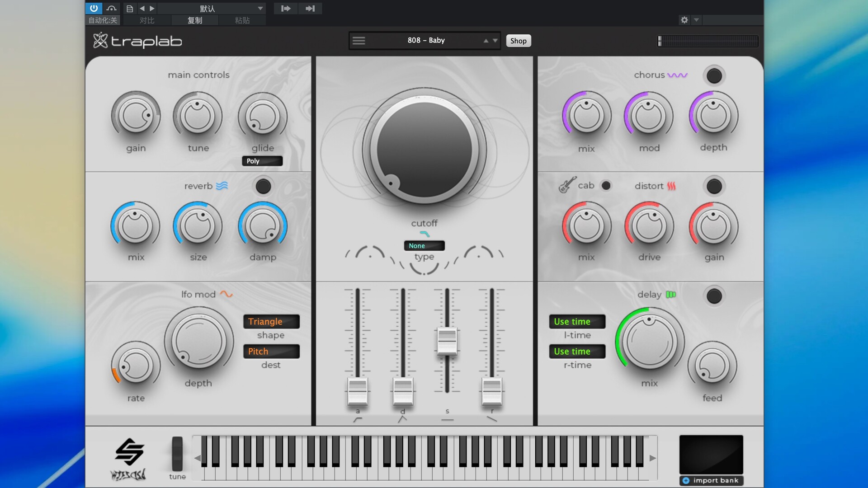Click the sustain envelope slider handle

point(447,342)
